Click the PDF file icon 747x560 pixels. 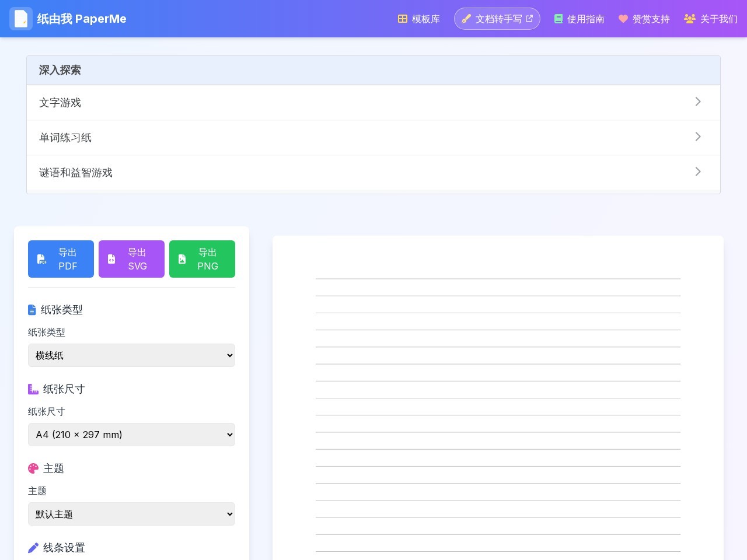(x=41, y=259)
